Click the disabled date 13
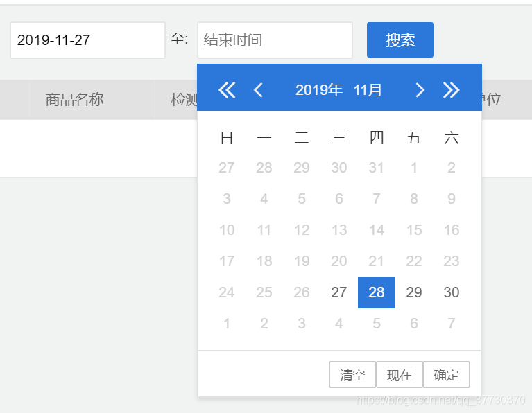Screen dimensions: 532x413 click(339, 230)
